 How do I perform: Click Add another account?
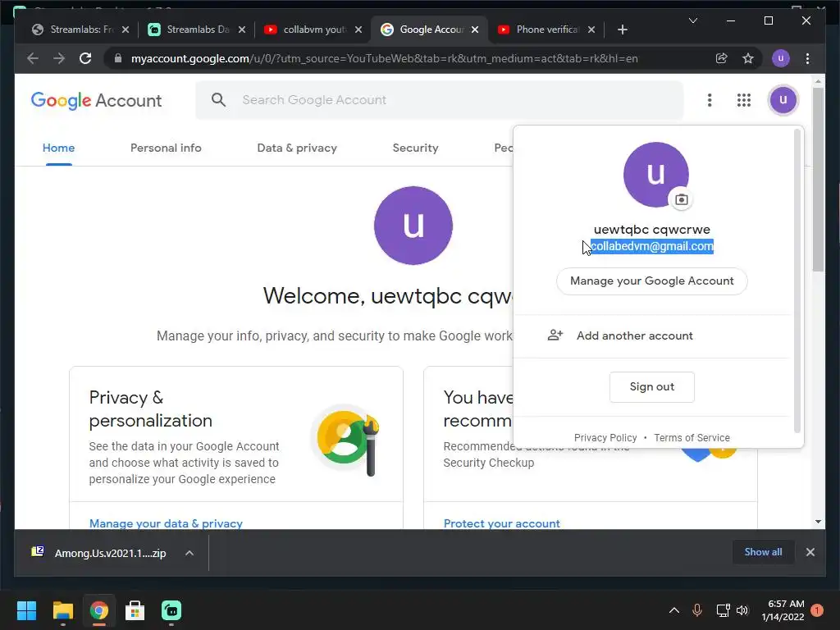click(652, 336)
